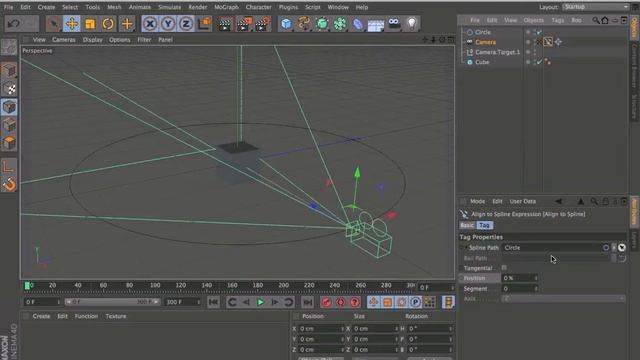640x360 pixels.
Task: Select the Target tag on Camera
Action: (x=558, y=42)
